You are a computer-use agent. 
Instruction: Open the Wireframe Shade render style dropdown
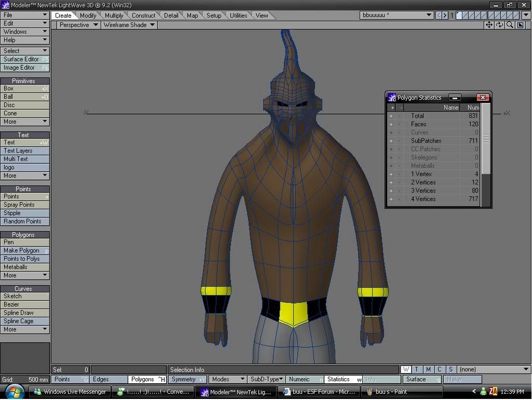coord(129,25)
